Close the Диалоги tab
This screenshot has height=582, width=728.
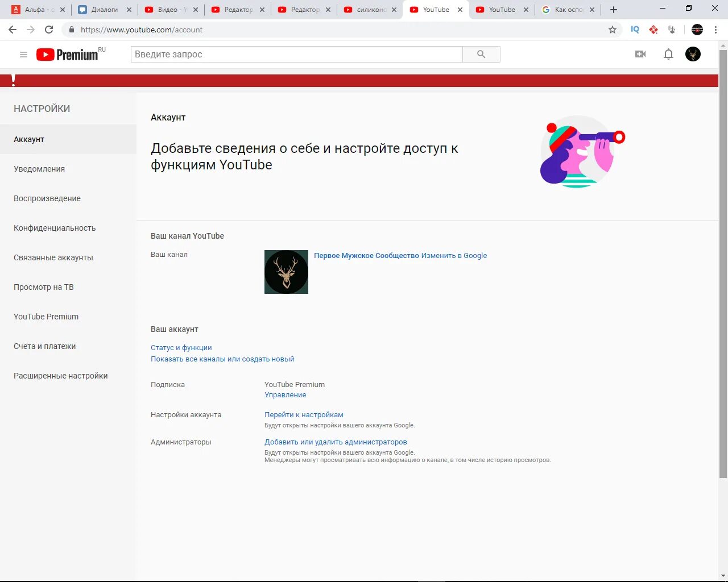[129, 10]
